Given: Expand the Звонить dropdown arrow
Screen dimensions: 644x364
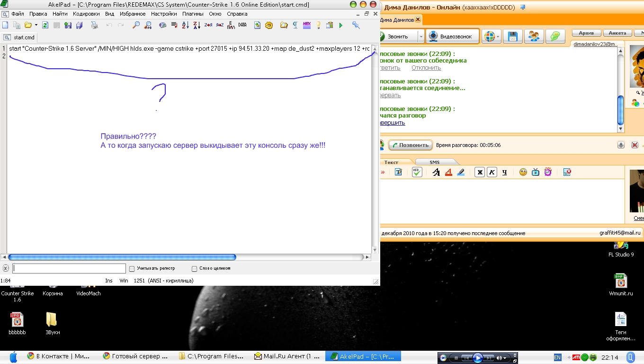Looking at the screenshot, I should click(421, 36).
